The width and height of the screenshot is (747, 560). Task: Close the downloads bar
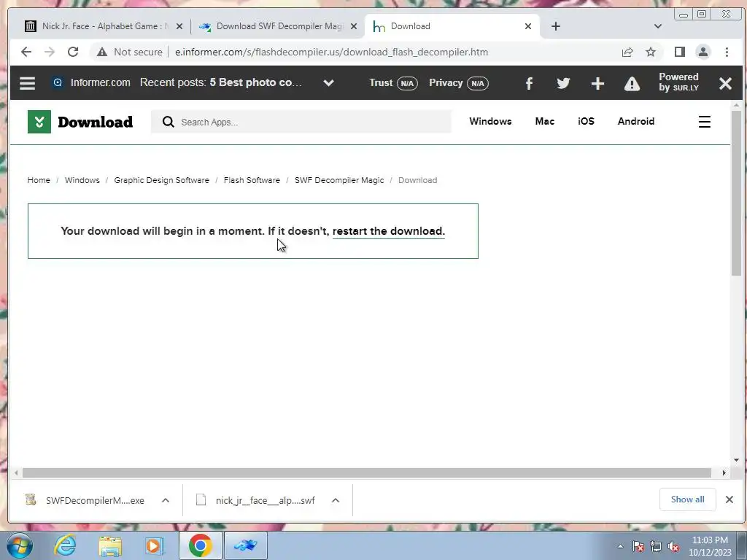tap(729, 499)
